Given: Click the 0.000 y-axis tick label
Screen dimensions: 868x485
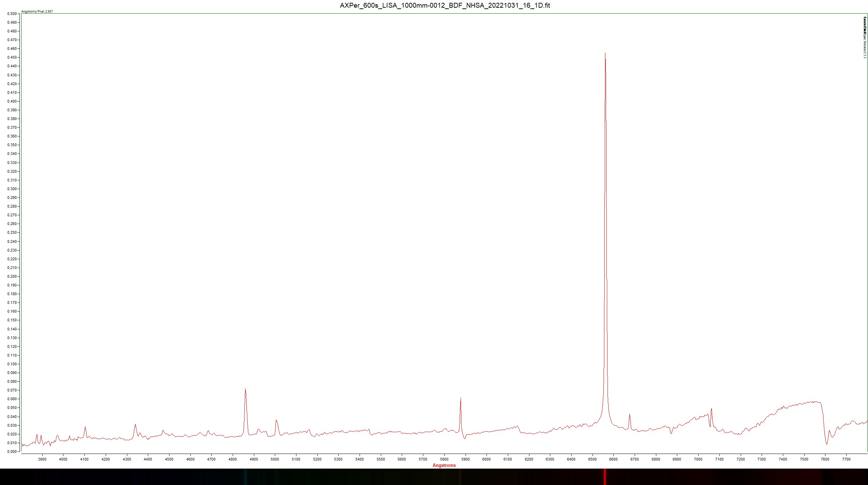Looking at the screenshot, I should (12, 452).
